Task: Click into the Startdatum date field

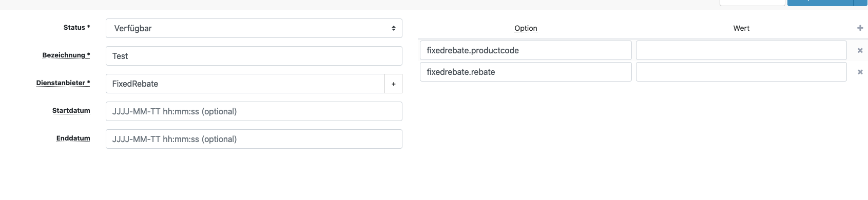Action: pyautogui.click(x=254, y=111)
